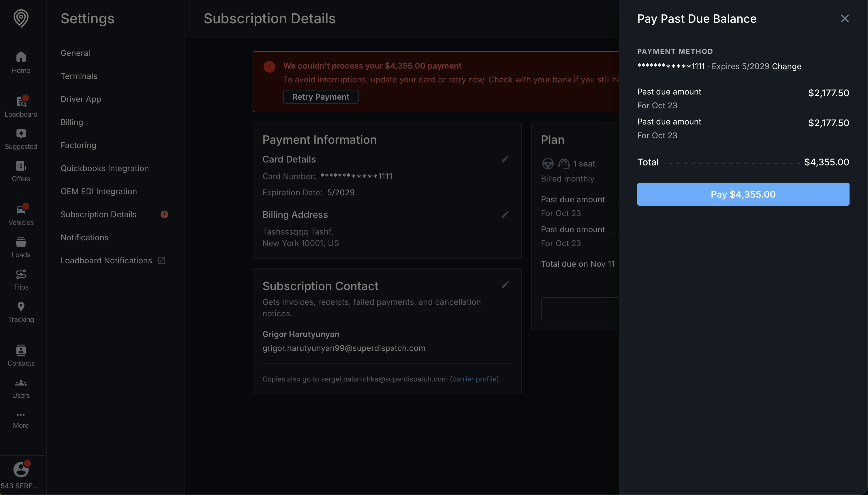The height and width of the screenshot is (495, 868).
Task: Open Suggested loads icon
Action: tap(21, 139)
